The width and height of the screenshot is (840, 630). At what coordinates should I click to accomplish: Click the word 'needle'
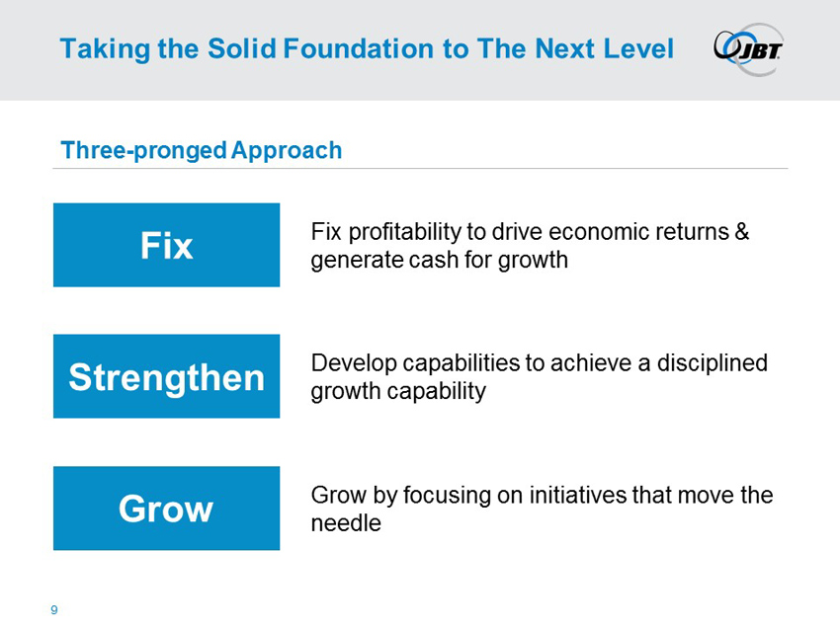pyautogui.click(x=345, y=523)
